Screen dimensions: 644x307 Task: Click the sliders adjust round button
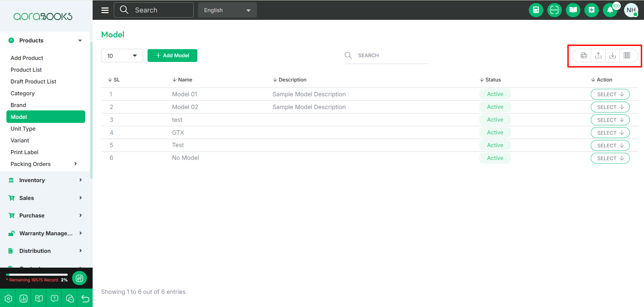pos(79,278)
